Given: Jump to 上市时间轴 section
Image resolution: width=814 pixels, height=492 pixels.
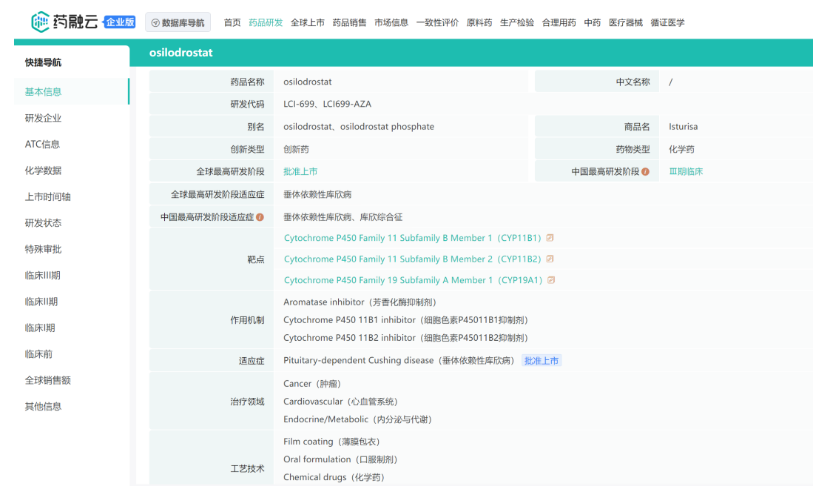Looking at the screenshot, I should click(47, 197).
